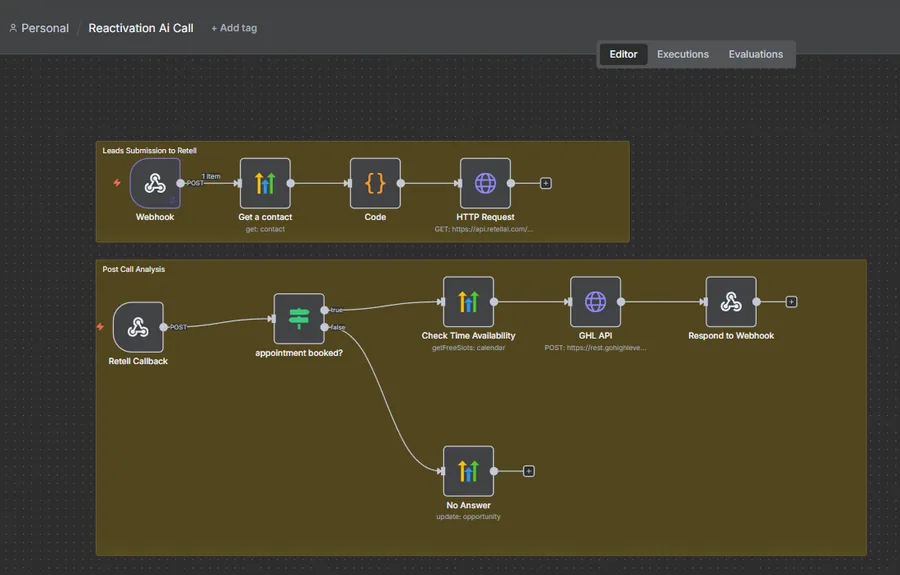Switch to the Evaluations tab
The image size is (900, 575).
[756, 54]
